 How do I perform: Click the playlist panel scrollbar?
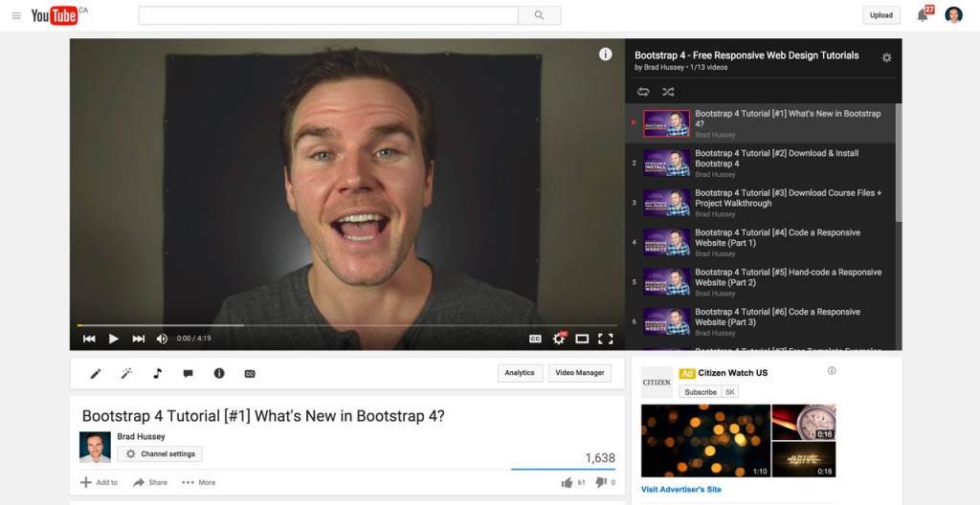898,163
